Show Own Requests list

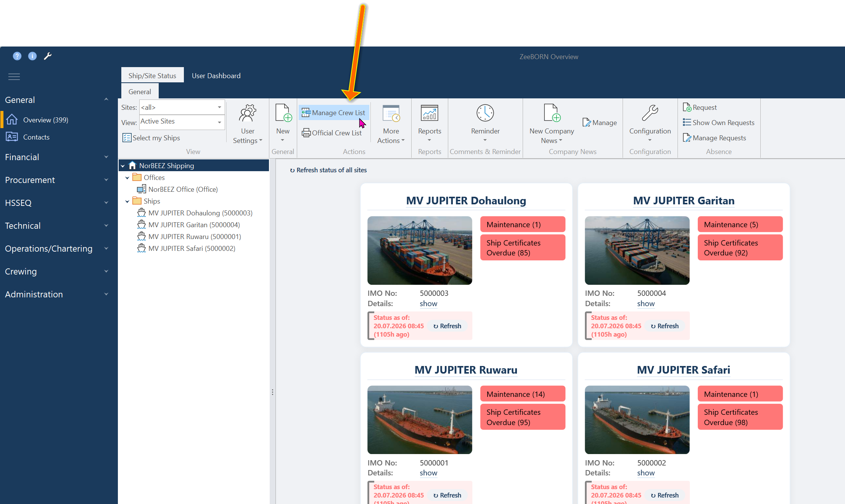click(x=719, y=123)
